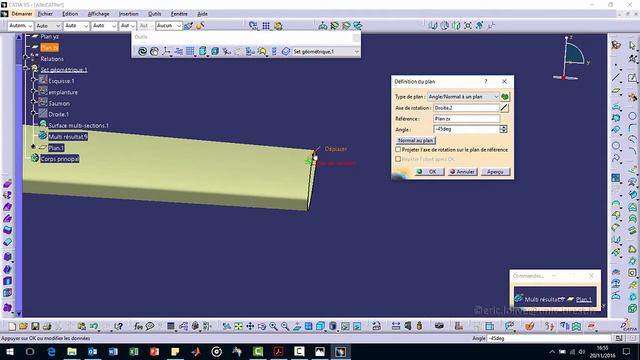Select Plan zx in the tree

pyautogui.click(x=49, y=48)
